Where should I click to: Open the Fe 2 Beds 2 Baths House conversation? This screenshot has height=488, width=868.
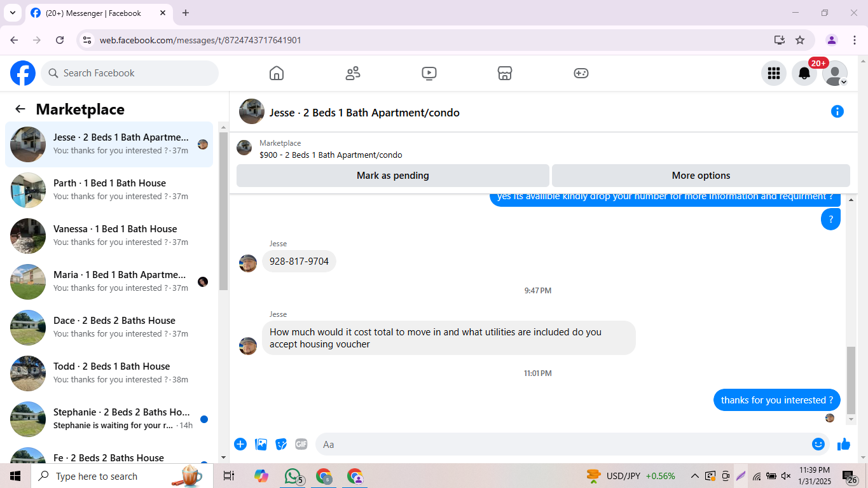coord(109,453)
